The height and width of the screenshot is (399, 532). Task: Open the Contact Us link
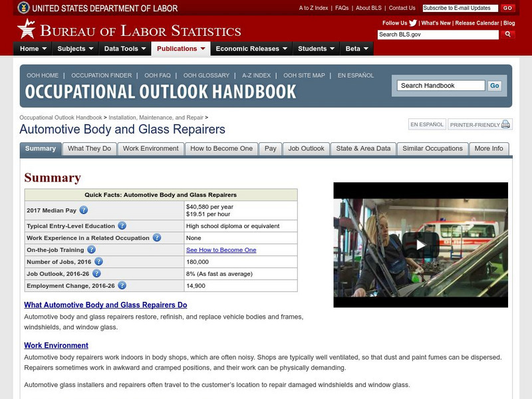tap(402, 8)
